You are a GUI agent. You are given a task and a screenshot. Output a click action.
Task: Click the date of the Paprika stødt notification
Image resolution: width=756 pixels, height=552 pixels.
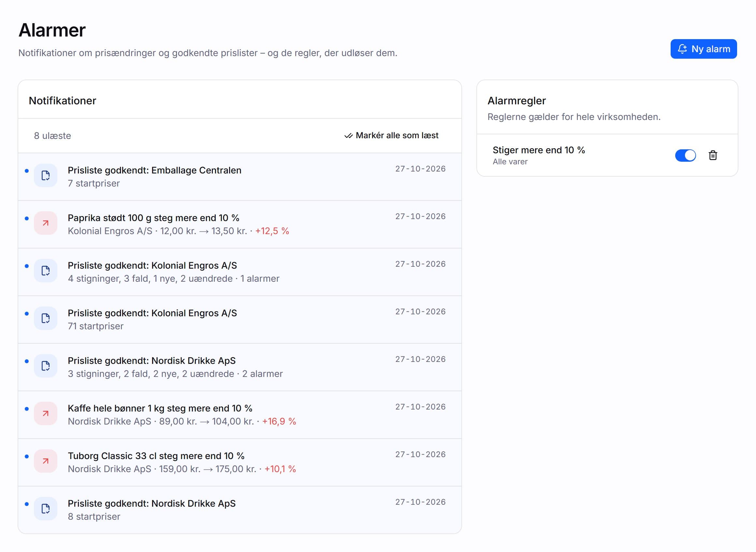point(420,216)
